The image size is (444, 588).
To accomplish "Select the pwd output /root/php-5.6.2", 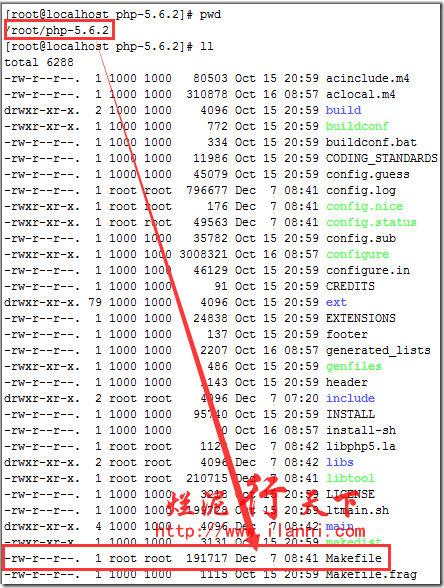I will (58, 30).
